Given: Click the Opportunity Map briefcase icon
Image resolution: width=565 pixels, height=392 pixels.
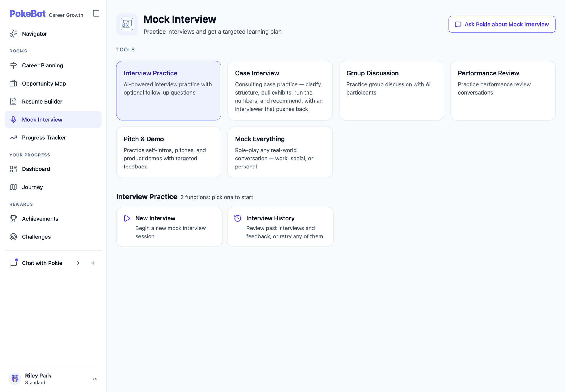Looking at the screenshot, I should (x=13, y=84).
